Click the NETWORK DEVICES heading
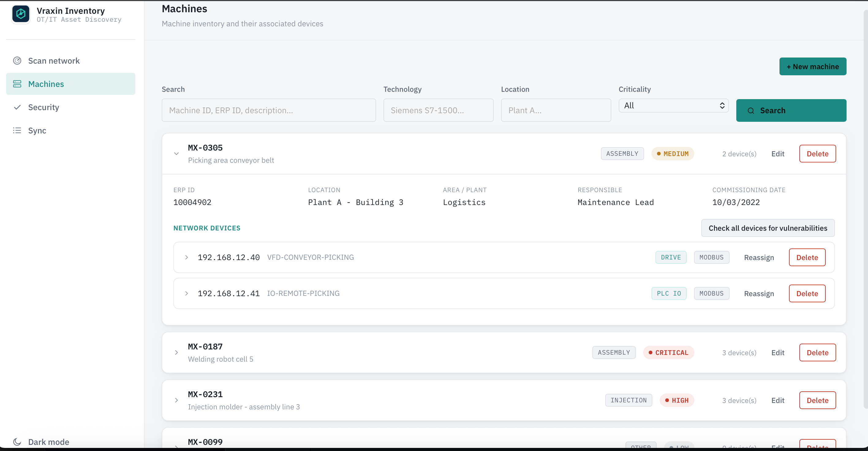Viewport: 868px width, 451px height. coord(206,228)
